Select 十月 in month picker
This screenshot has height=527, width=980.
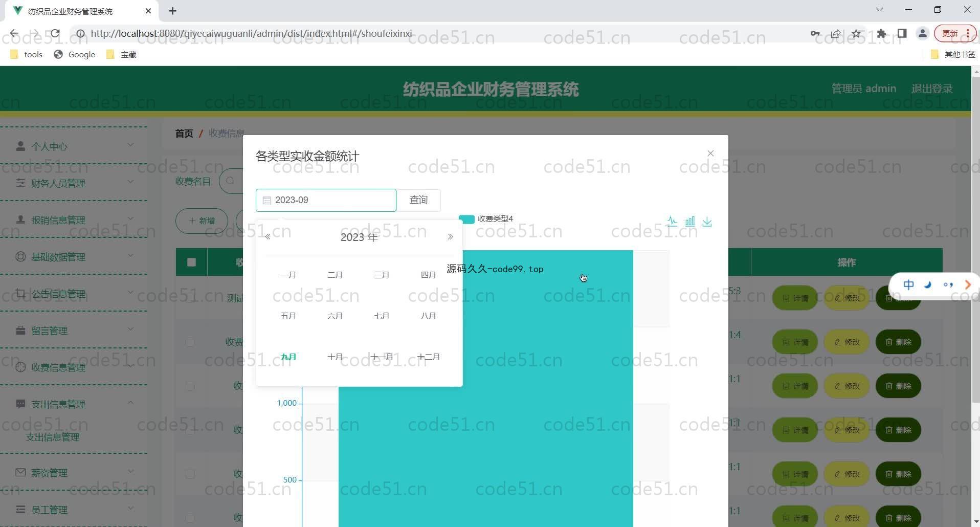pos(335,357)
